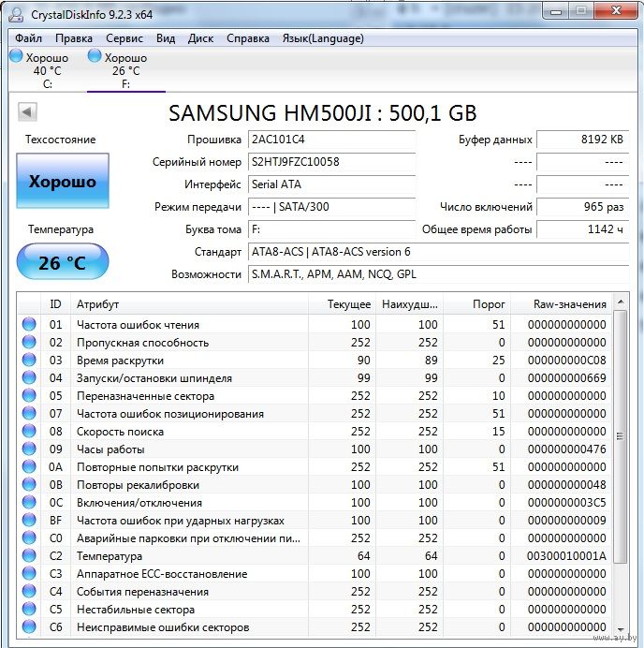Click the F: disk tab with 26 °C

click(x=126, y=70)
